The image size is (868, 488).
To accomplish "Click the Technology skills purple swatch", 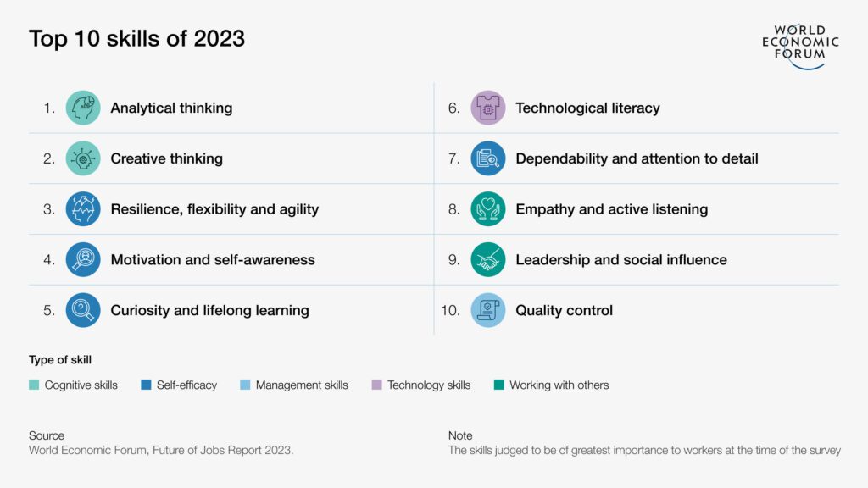I will [x=377, y=385].
